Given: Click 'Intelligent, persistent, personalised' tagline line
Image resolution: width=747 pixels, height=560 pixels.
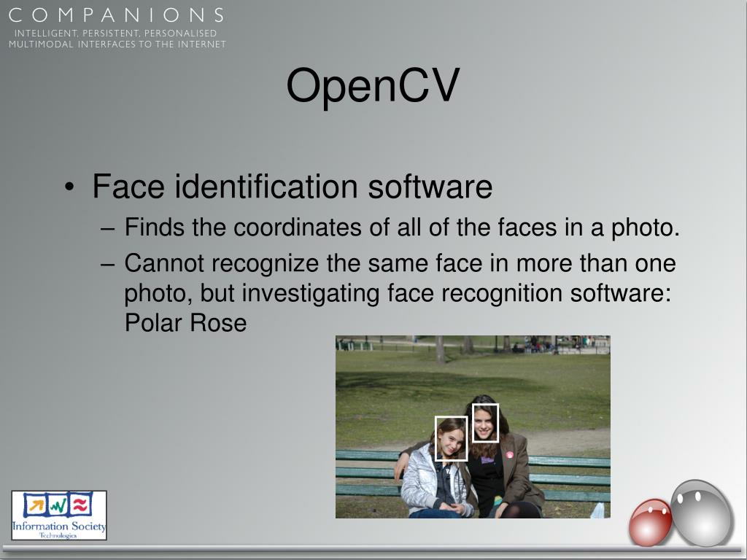Looking at the screenshot, I should click(x=116, y=34).
